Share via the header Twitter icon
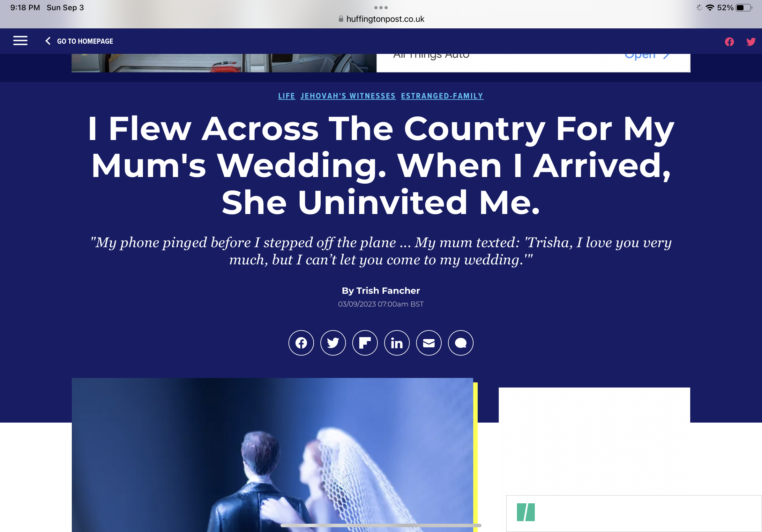 click(x=751, y=42)
